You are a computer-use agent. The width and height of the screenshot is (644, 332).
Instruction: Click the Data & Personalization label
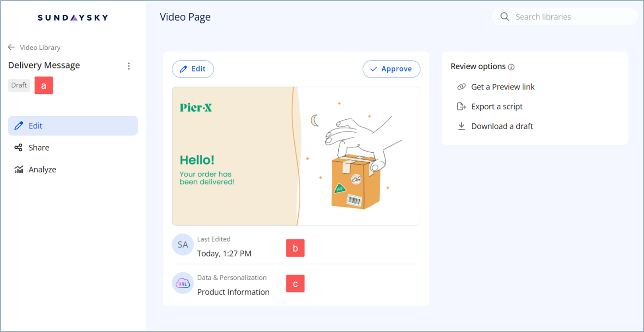point(232,278)
